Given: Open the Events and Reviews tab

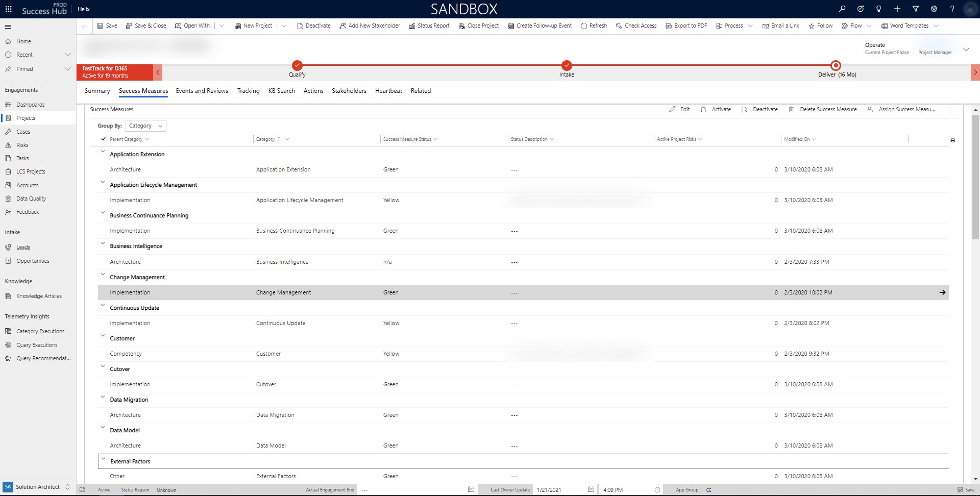Looking at the screenshot, I should pyautogui.click(x=202, y=91).
